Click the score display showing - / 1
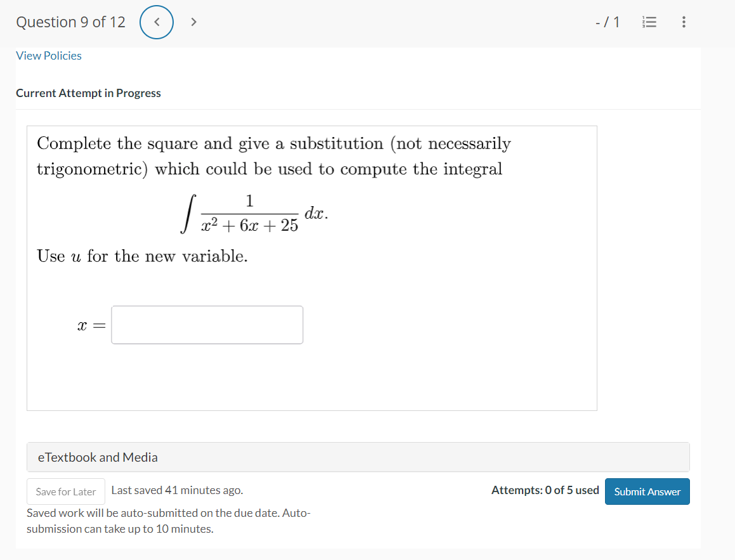The width and height of the screenshot is (735, 560). click(607, 22)
